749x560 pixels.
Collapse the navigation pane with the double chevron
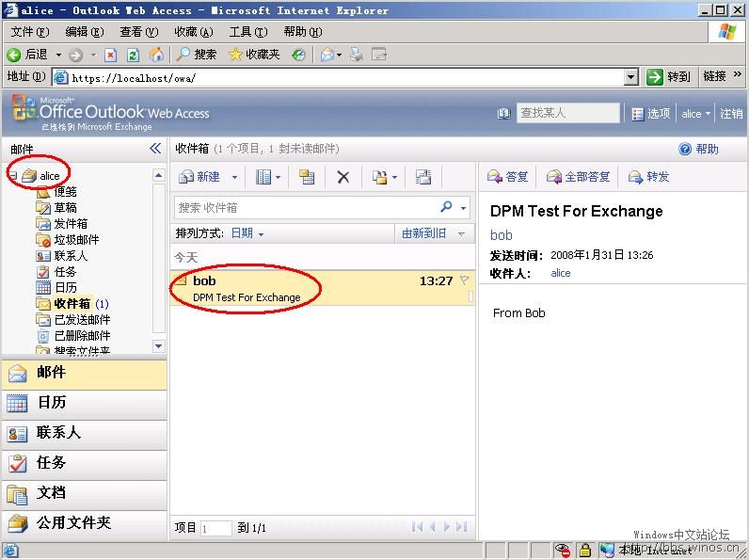(155, 149)
